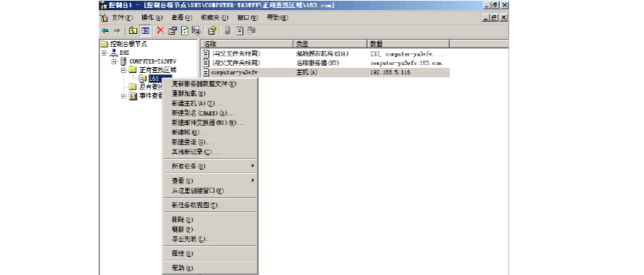
Task: Open 属性(R) from the context menu
Action: click(211, 253)
